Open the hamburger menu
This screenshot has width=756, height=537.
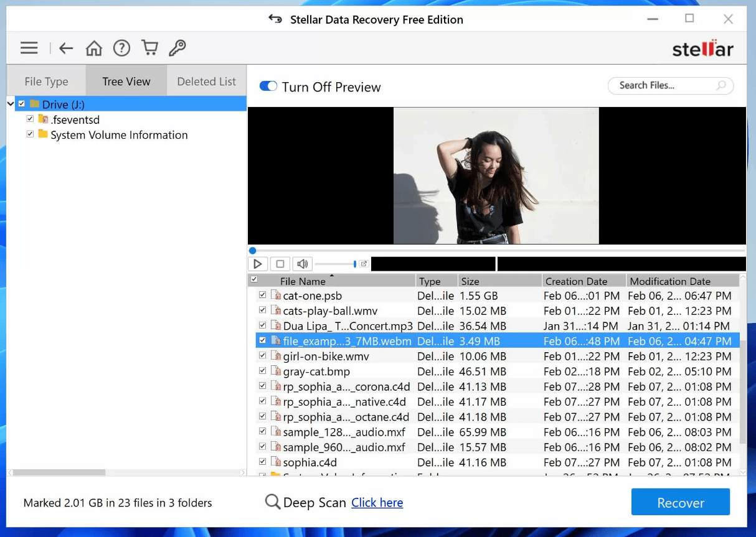(x=29, y=48)
